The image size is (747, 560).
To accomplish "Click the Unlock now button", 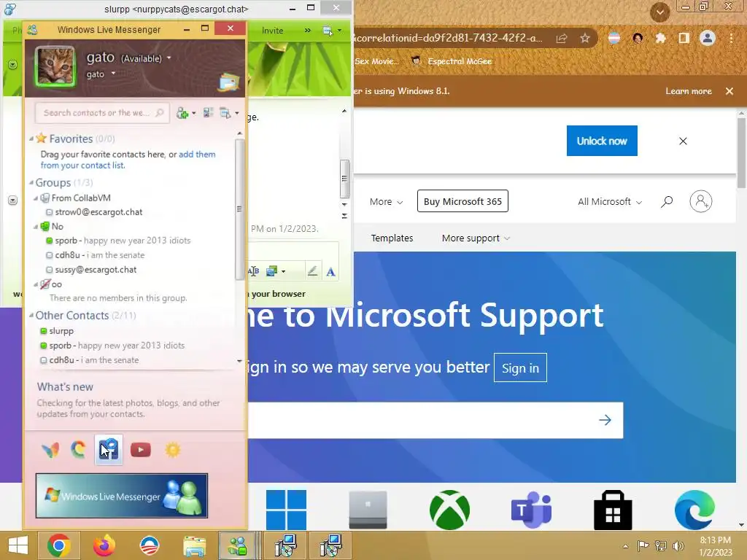I will pyautogui.click(x=602, y=141).
